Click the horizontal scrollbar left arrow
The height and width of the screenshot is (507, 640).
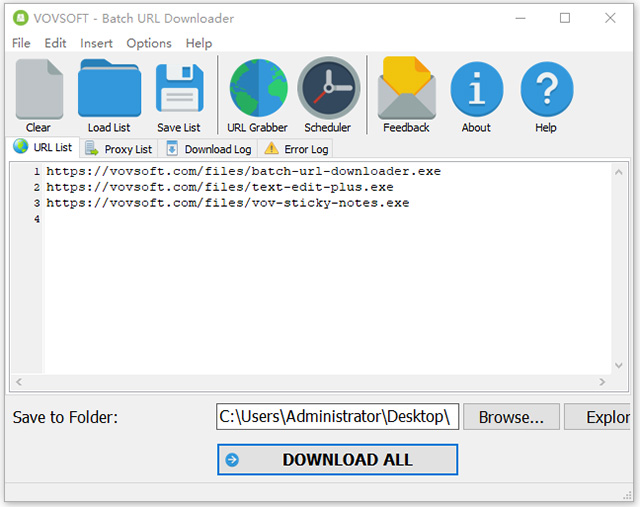[19, 382]
